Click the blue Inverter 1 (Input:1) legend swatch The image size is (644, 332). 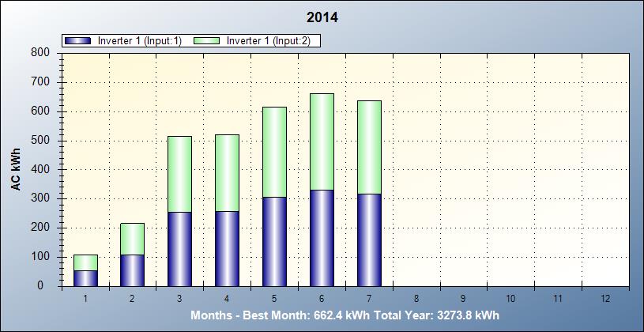tap(79, 40)
